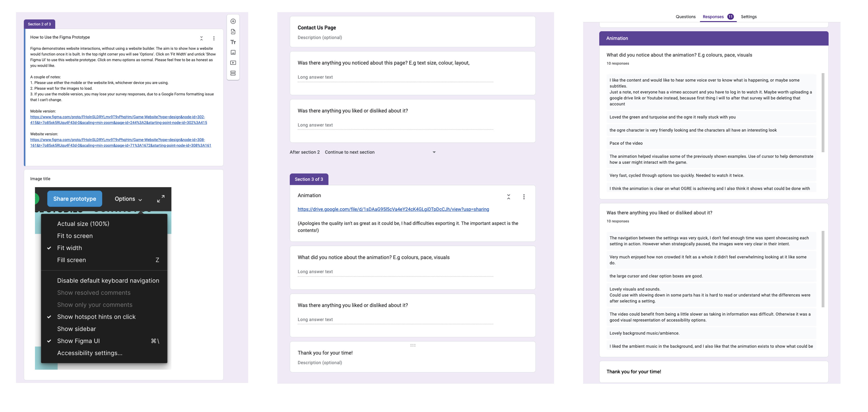Click 'Loved the green and turquoise' response
This screenshot has width=868, height=412.
(x=711, y=117)
